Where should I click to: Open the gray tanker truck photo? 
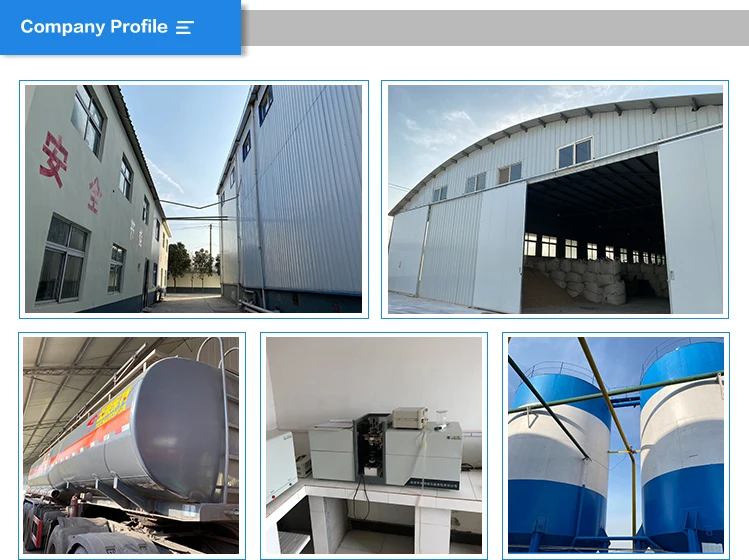[x=131, y=445]
